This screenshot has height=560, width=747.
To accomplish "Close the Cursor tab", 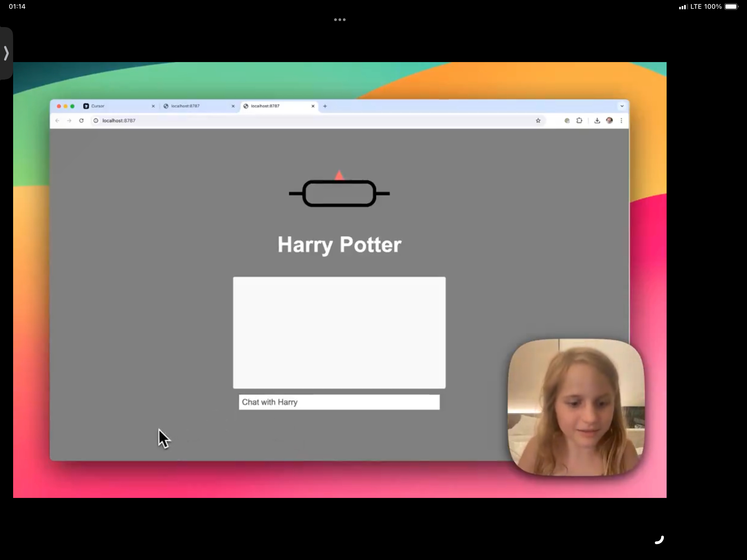I will 153,106.
